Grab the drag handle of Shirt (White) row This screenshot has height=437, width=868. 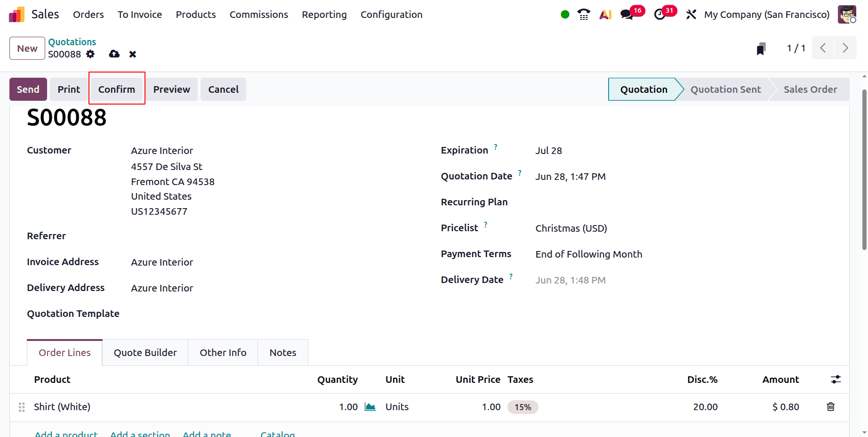(x=22, y=407)
